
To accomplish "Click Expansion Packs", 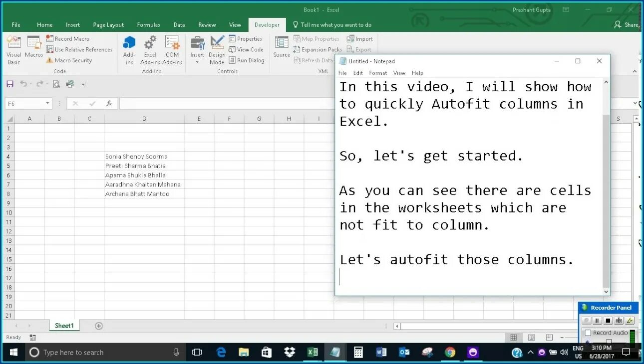I will 318,49.
